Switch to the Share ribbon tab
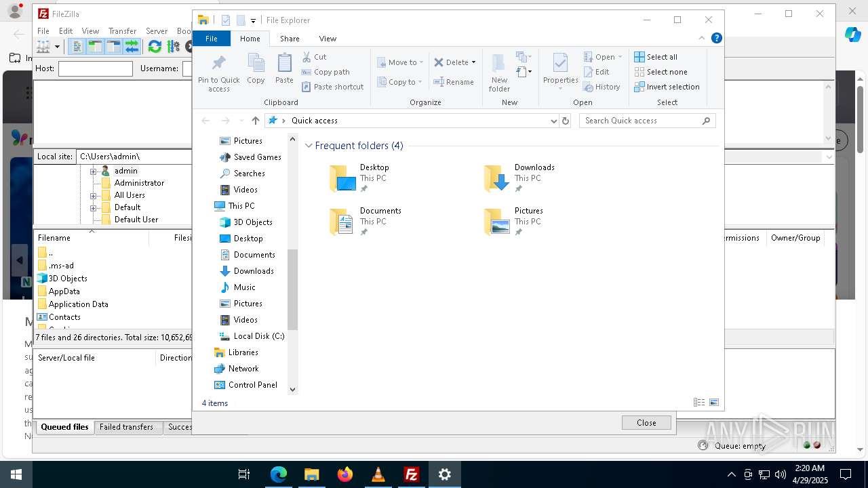The image size is (868, 488). 290,39
